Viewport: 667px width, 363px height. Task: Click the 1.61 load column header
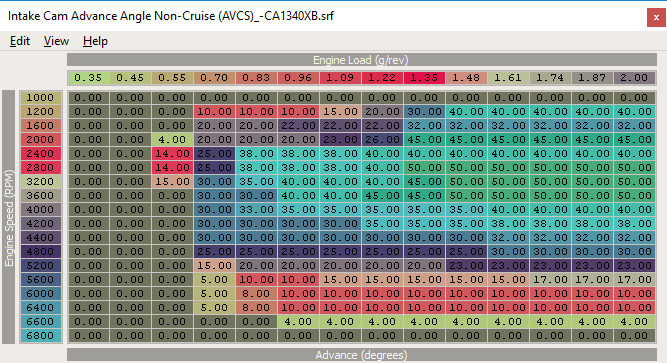click(508, 78)
